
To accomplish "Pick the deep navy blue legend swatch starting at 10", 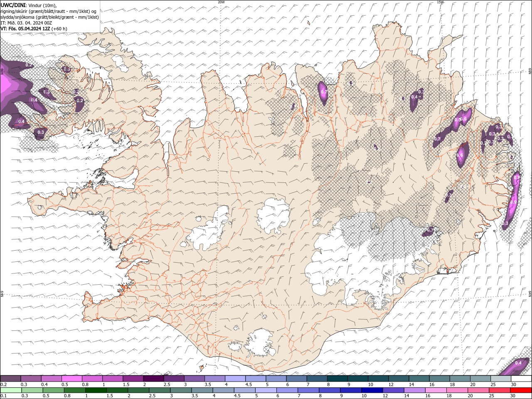I will point(372,390).
